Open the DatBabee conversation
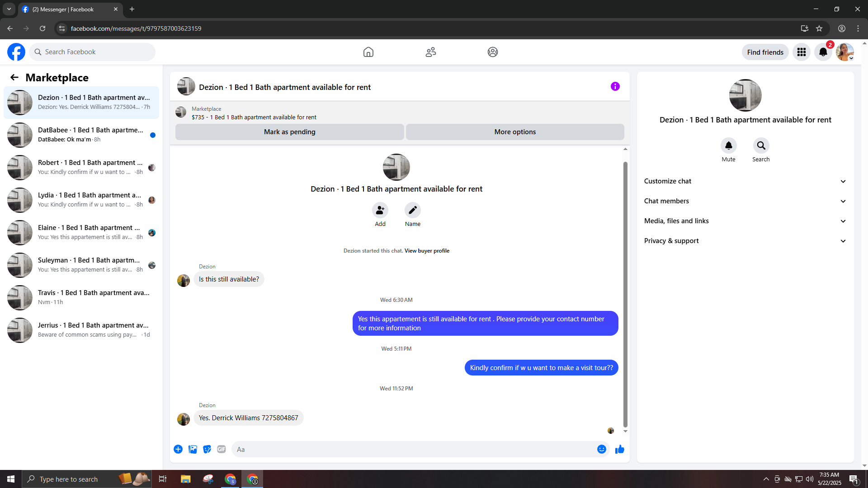Viewport: 868px width, 488px height. [81, 135]
